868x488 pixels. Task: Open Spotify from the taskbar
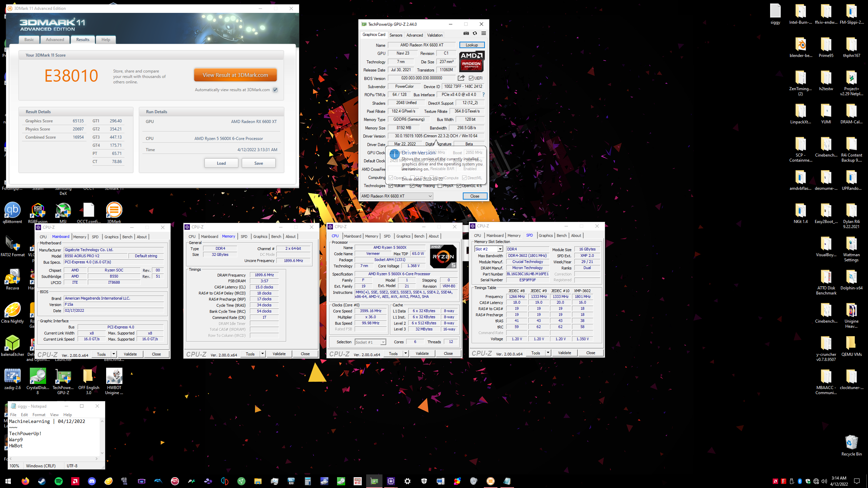tap(59, 481)
